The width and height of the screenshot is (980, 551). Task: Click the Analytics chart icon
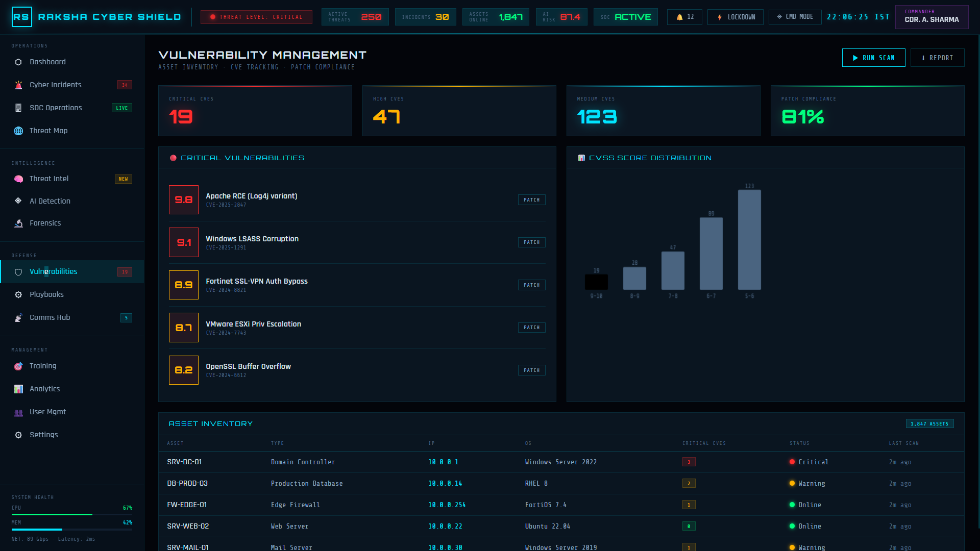(x=18, y=389)
